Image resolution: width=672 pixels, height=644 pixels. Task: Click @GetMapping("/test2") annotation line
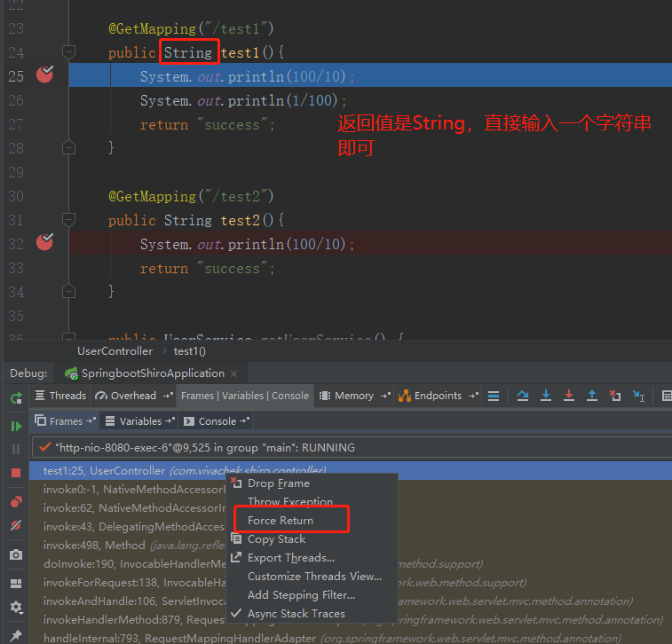(191, 196)
